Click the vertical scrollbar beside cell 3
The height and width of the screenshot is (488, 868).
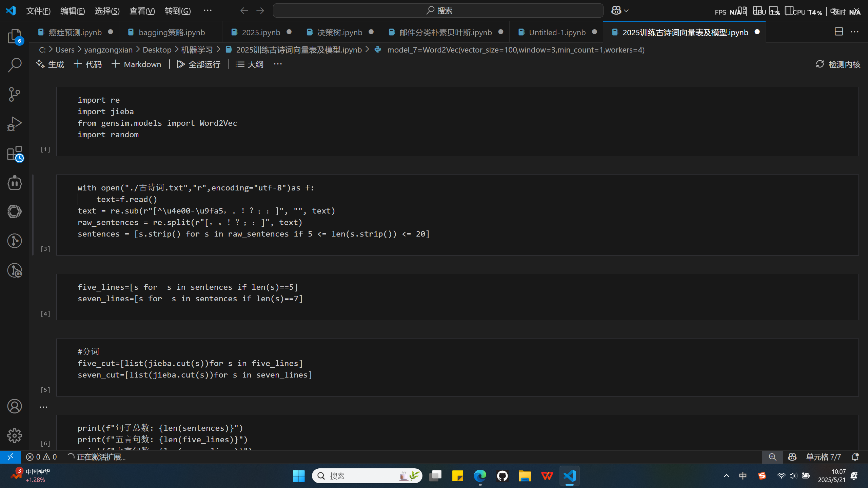(x=33, y=215)
